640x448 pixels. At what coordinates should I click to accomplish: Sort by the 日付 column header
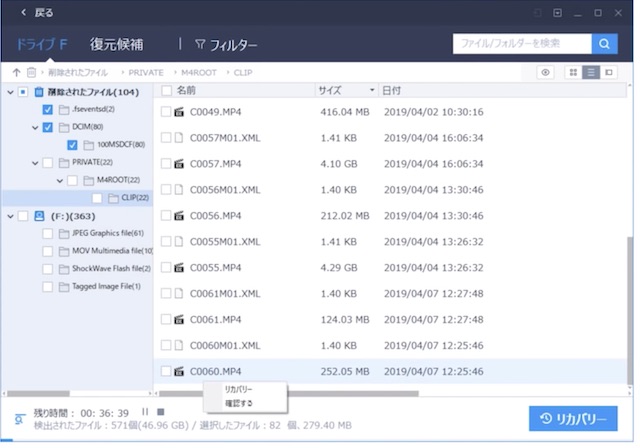coord(392,91)
